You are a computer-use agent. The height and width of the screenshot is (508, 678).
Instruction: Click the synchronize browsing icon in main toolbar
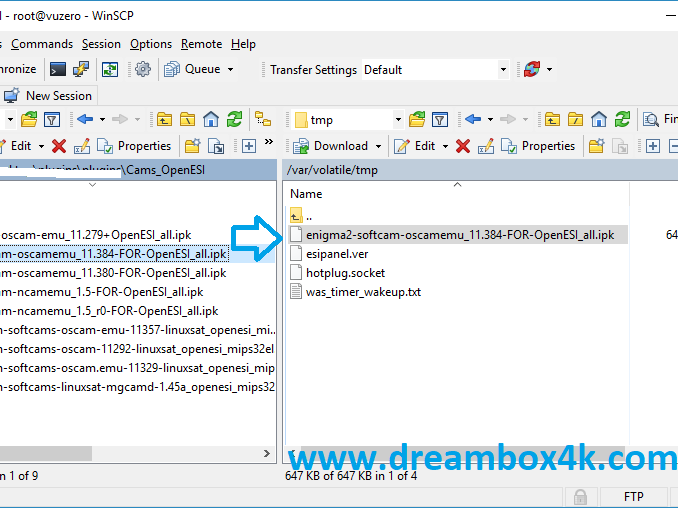pos(110,69)
